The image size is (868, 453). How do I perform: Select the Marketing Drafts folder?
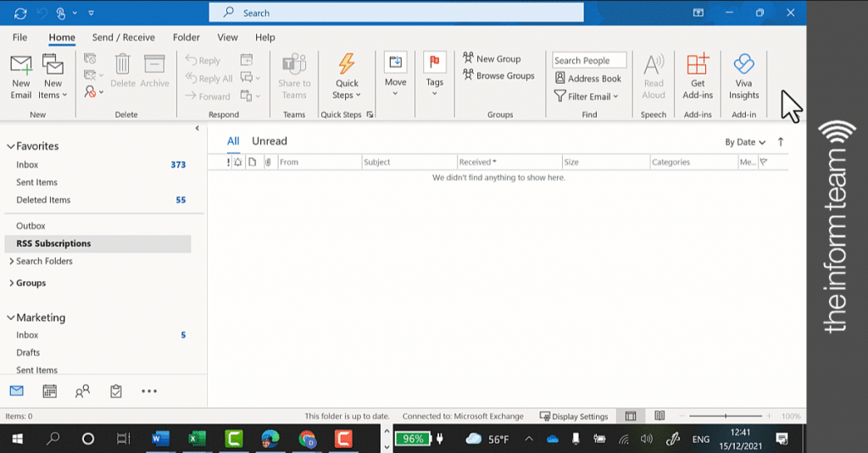[x=98, y=352]
